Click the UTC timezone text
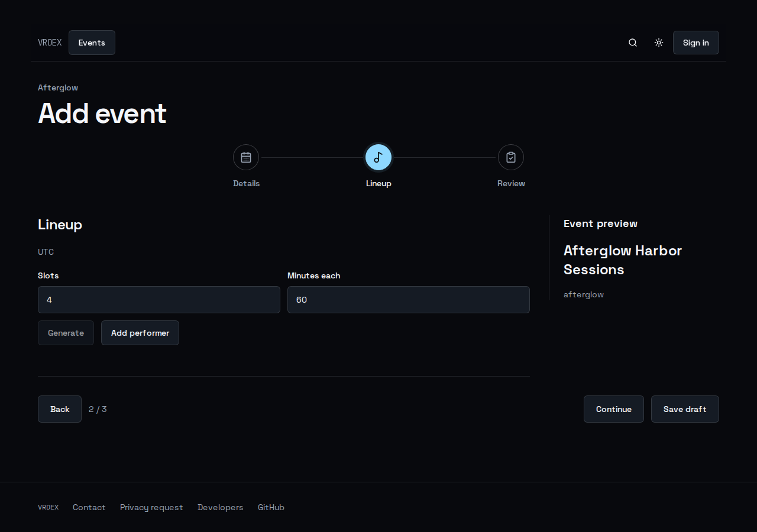Viewport: 757px width, 532px height. tap(46, 252)
